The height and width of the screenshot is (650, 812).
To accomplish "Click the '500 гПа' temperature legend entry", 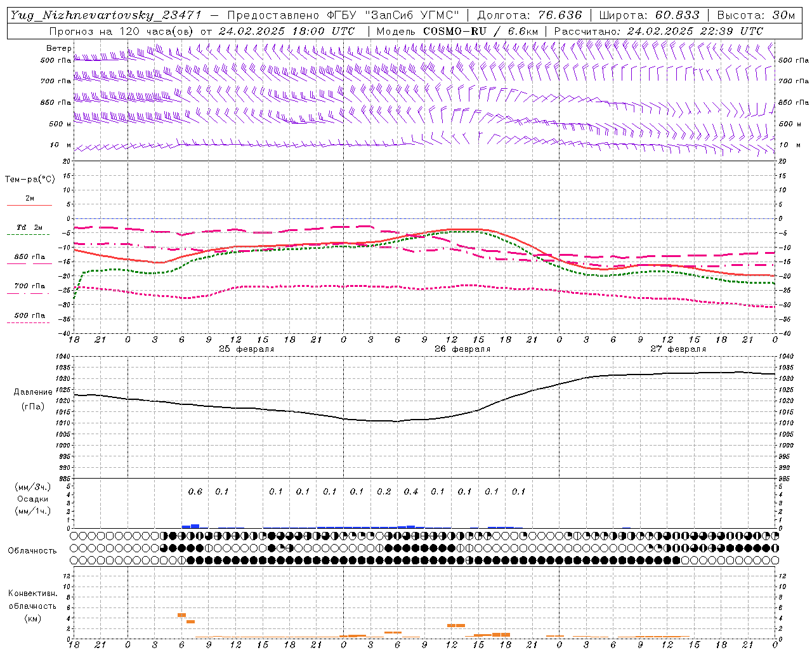I will [30, 315].
